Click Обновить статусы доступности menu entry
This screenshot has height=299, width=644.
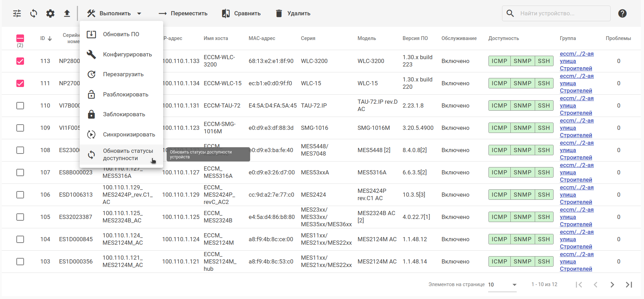(x=128, y=155)
